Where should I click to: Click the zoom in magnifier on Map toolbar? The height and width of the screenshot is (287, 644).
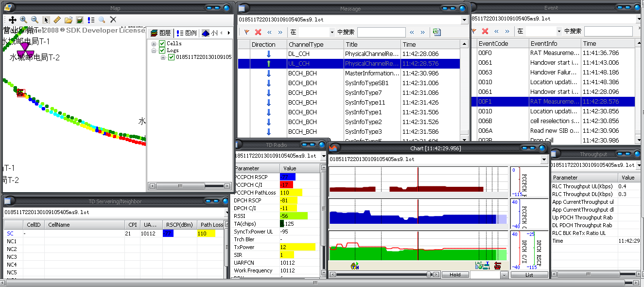(x=23, y=20)
